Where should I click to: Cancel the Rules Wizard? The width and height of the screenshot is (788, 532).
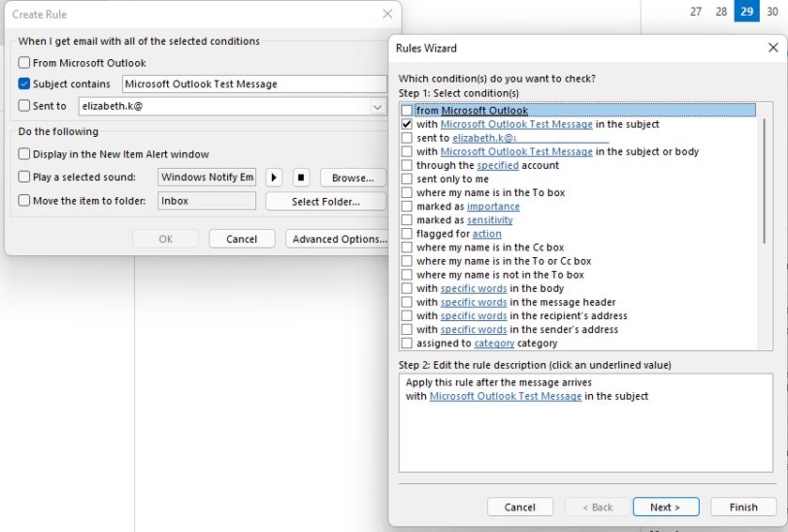pos(520,507)
